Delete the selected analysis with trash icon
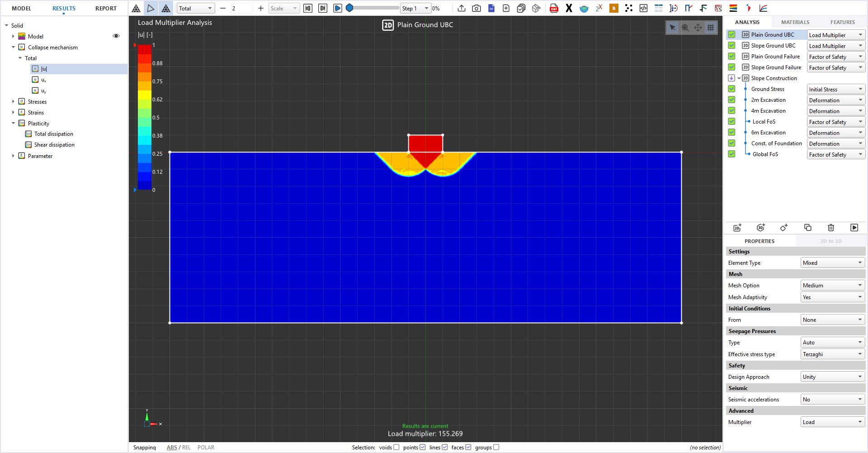This screenshot has width=868, height=453. pyautogui.click(x=831, y=228)
